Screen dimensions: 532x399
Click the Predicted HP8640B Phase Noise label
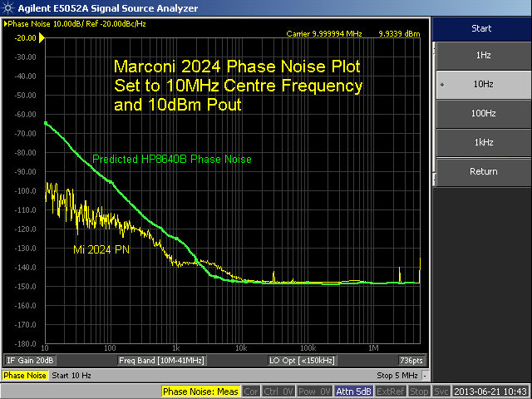172,159
